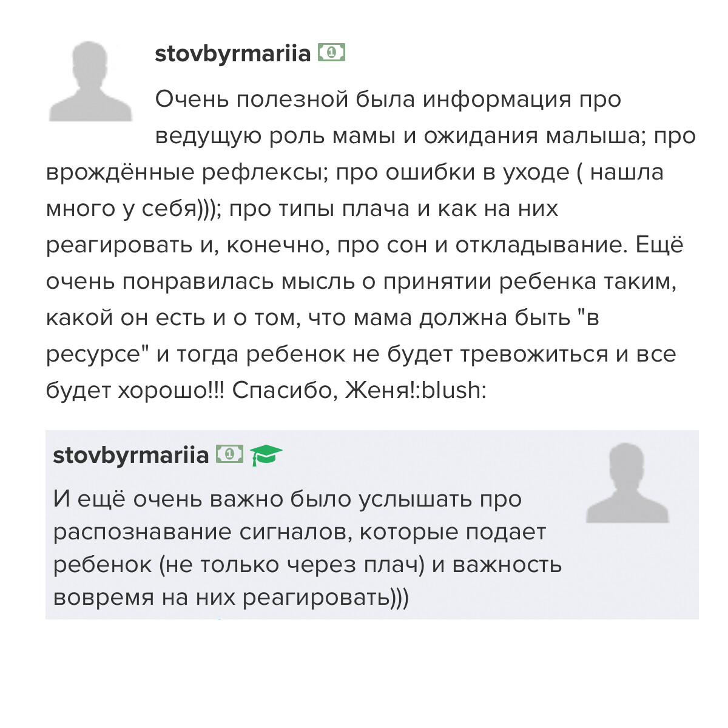Click the ":blush:" emoji code text
This screenshot has height=728, width=728.
[x=454, y=390]
